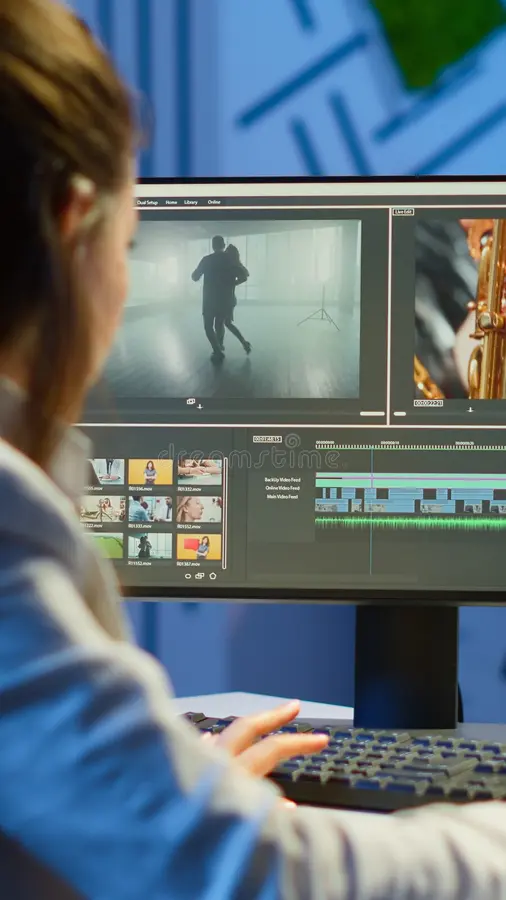Select the Online Video Feed track label
506x900 pixels.
pyautogui.click(x=282, y=488)
